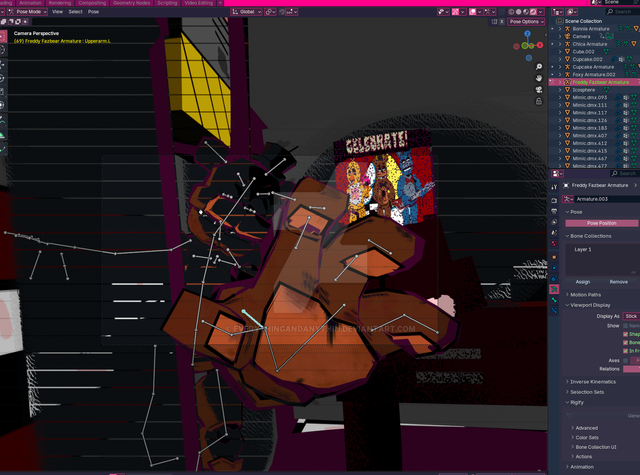Image resolution: width=640 pixels, height=475 pixels.
Task: Select rendered viewport shading mode
Action: pyautogui.click(x=533, y=12)
